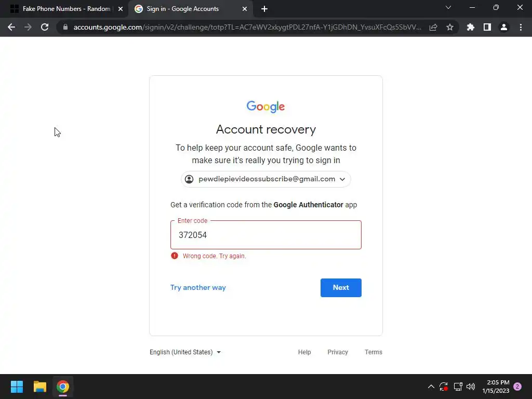
Task: Share this page from address bar
Action: click(x=433, y=27)
